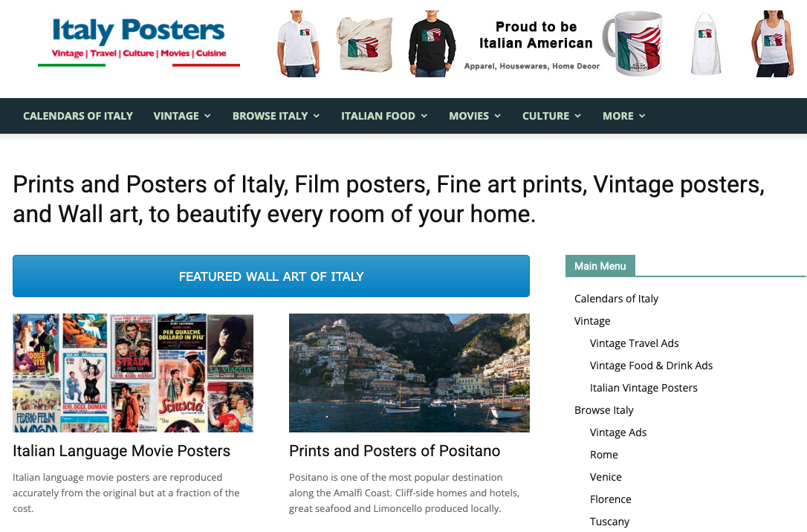Click the white tank top image
This screenshot has width=807, height=532.
coord(773,44)
